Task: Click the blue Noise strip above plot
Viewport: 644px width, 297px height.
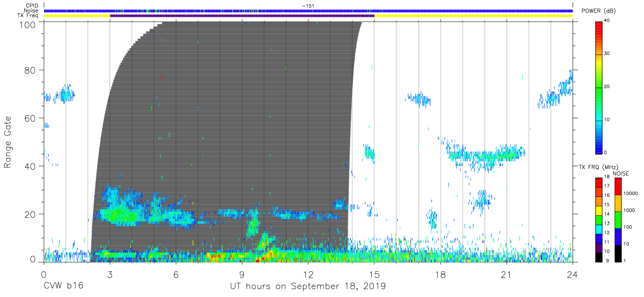Action: click(308, 10)
